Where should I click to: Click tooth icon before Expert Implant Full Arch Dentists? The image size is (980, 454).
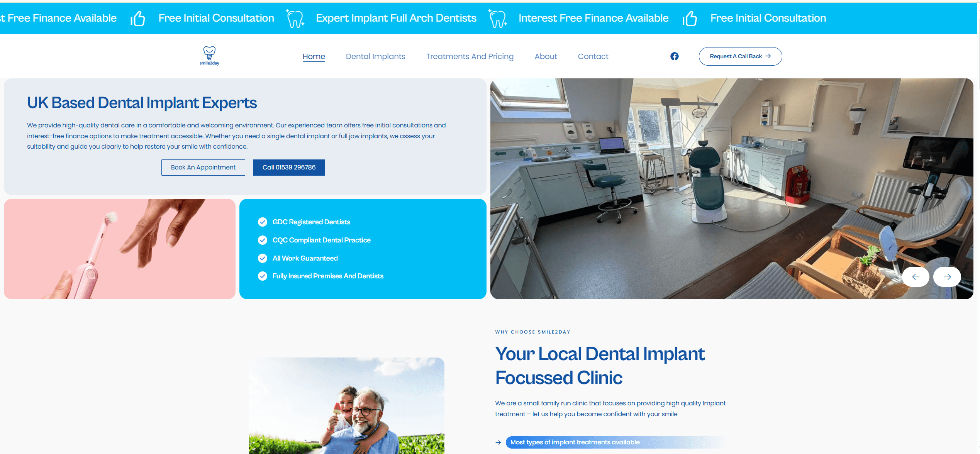point(295,18)
